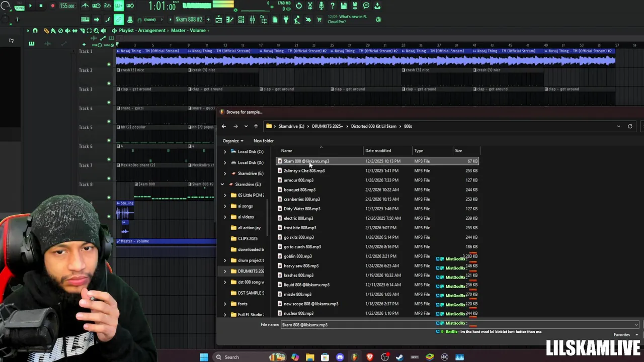The width and height of the screenshot is (644, 362).
Task: Open recent locations dropdown arrow
Action: [246, 126]
